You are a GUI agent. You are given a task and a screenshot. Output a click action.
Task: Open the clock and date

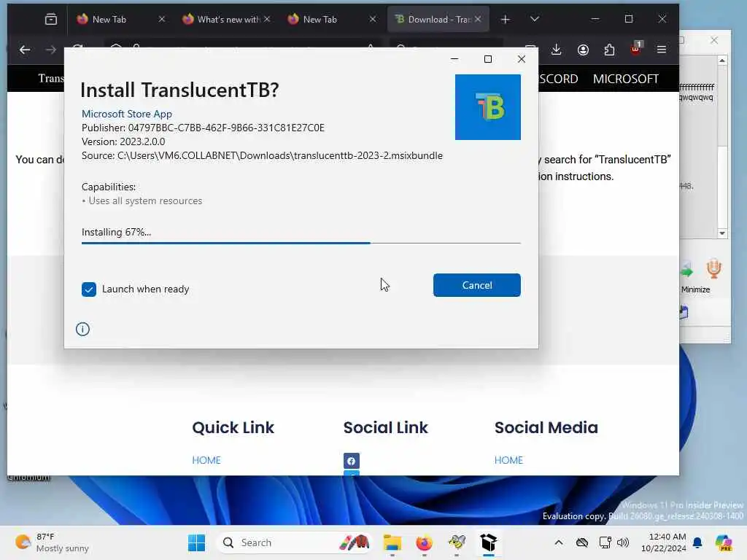663,542
